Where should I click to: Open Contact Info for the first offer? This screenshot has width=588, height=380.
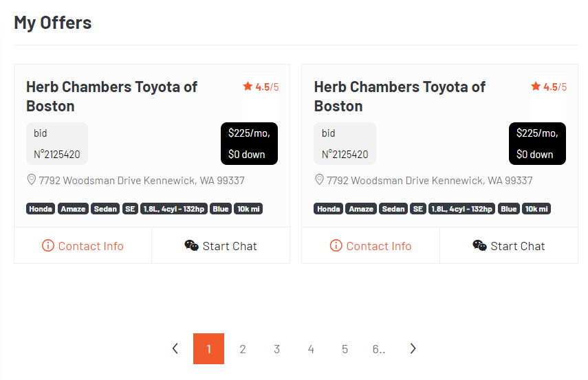[x=83, y=246]
